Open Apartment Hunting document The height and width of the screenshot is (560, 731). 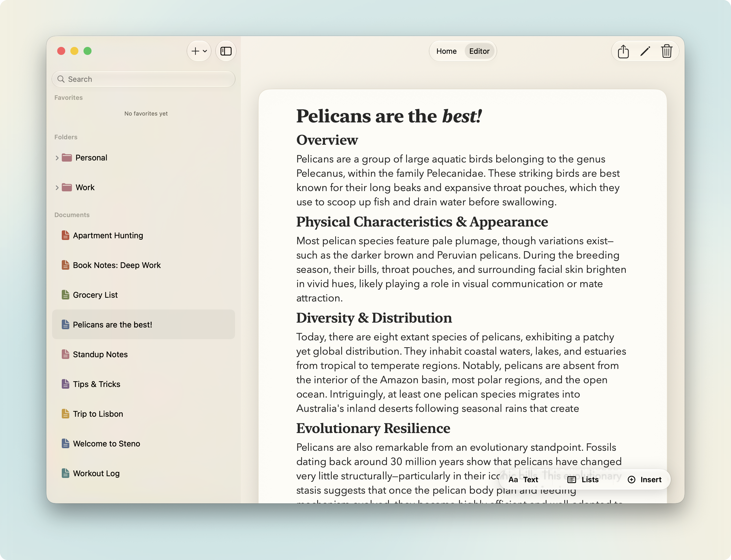[143, 235]
